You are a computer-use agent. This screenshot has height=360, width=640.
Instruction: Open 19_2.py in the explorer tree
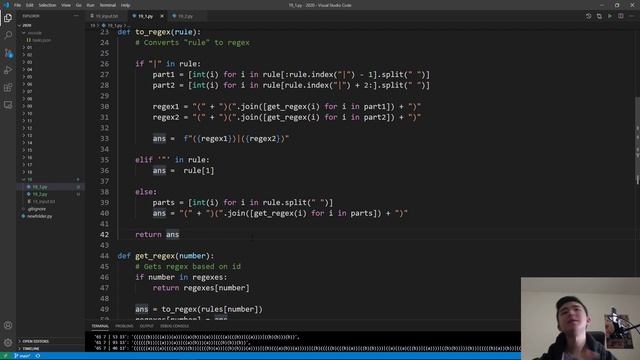[40, 194]
